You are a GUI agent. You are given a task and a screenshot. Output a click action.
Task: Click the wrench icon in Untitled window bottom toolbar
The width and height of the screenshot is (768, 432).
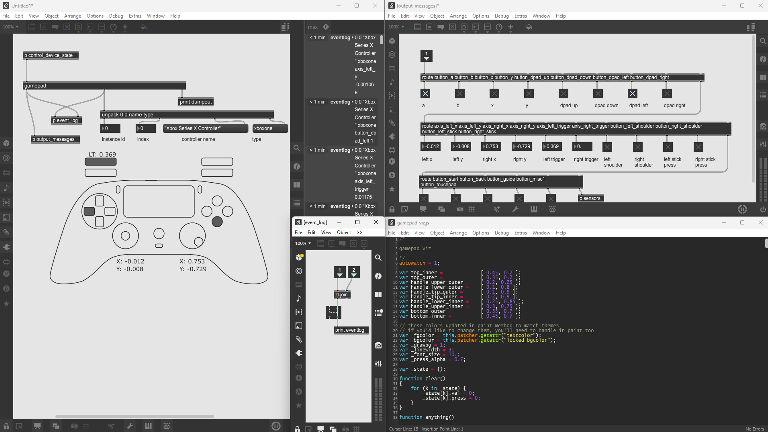[129, 426]
